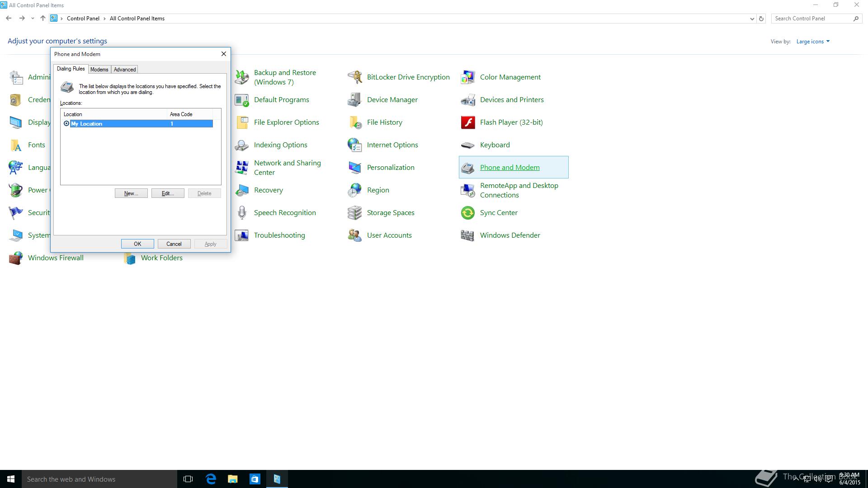Open the Phone and Modem link

[x=509, y=168]
